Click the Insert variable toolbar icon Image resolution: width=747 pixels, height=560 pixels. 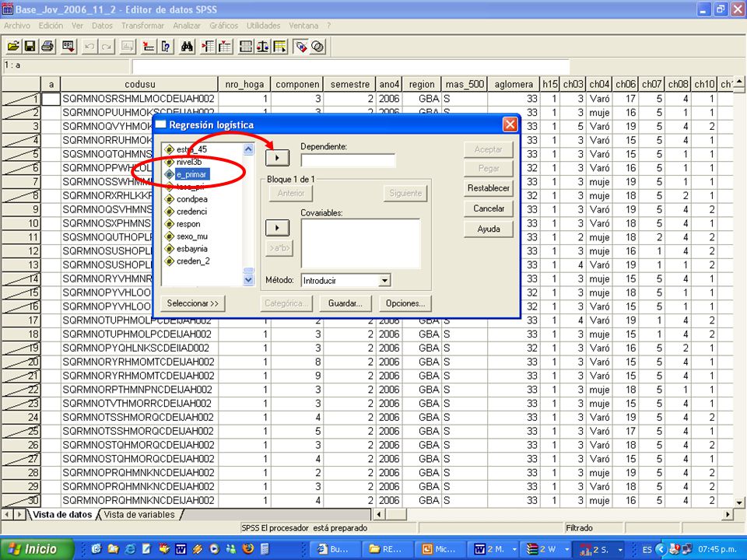224,46
